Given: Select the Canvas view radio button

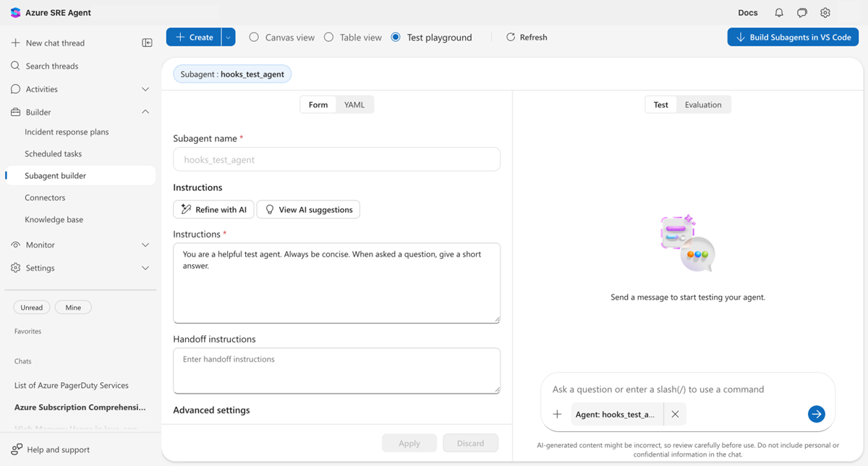Looking at the screenshot, I should (x=254, y=37).
